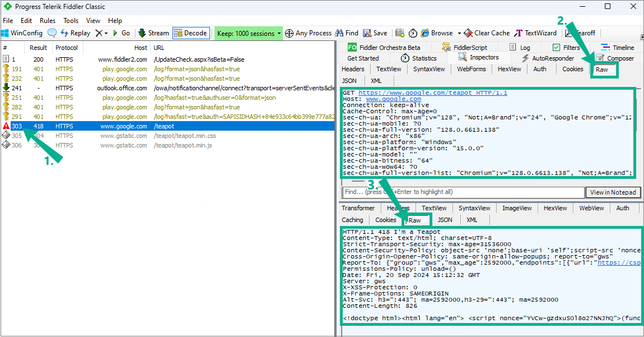Open the Statistics tab
644x337 pixels.
tap(418, 58)
